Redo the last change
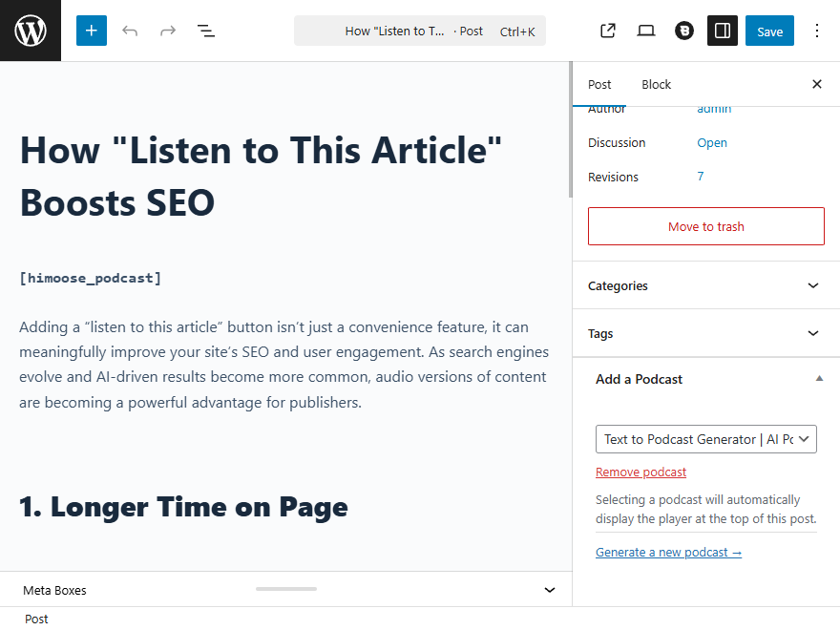840x630 pixels. click(168, 30)
